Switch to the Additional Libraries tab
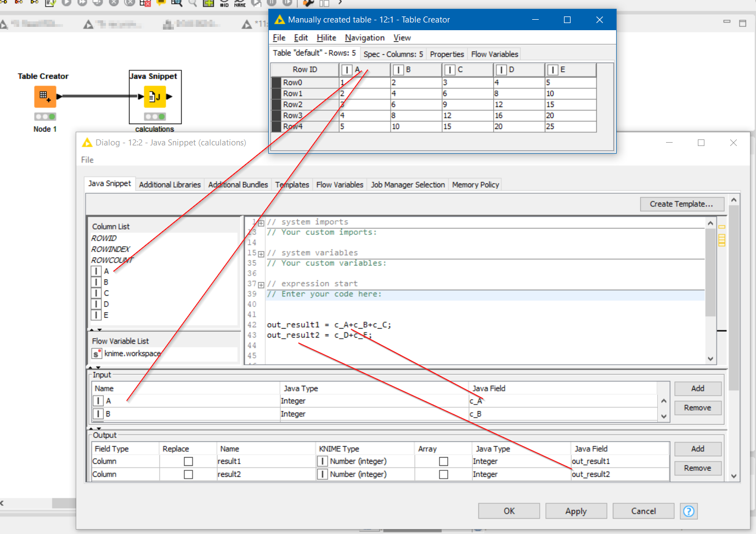The width and height of the screenshot is (756, 534). [x=170, y=184]
